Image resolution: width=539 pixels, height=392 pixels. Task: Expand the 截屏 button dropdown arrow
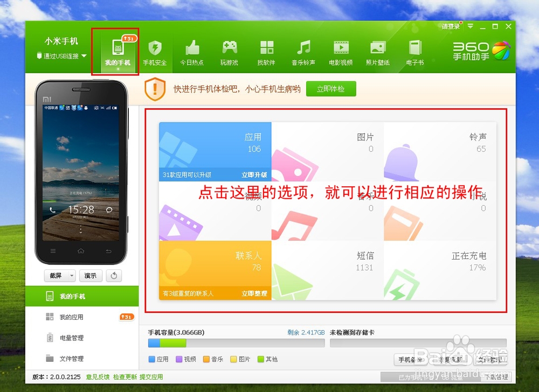point(72,276)
